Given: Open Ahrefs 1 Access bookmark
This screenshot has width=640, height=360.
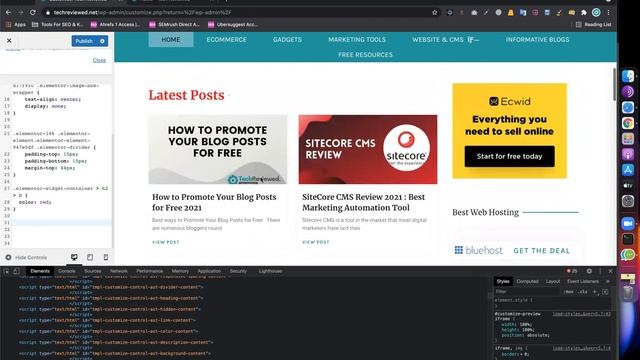Looking at the screenshot, I should [115, 24].
